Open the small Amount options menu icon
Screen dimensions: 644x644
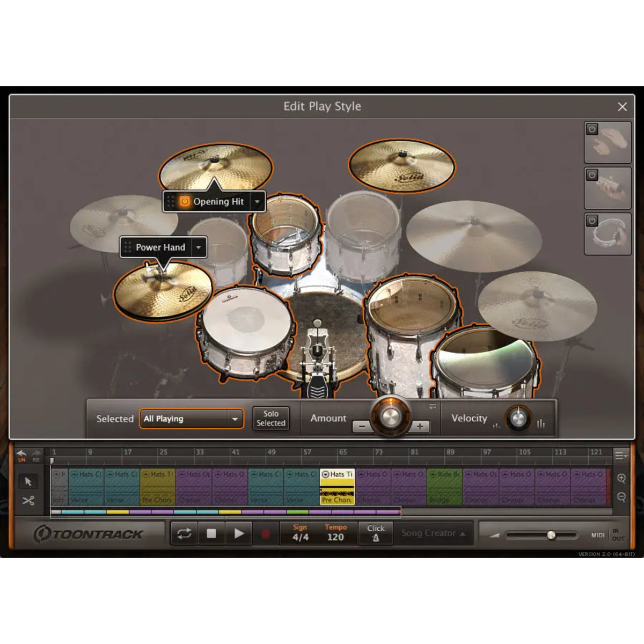pyautogui.click(x=433, y=406)
